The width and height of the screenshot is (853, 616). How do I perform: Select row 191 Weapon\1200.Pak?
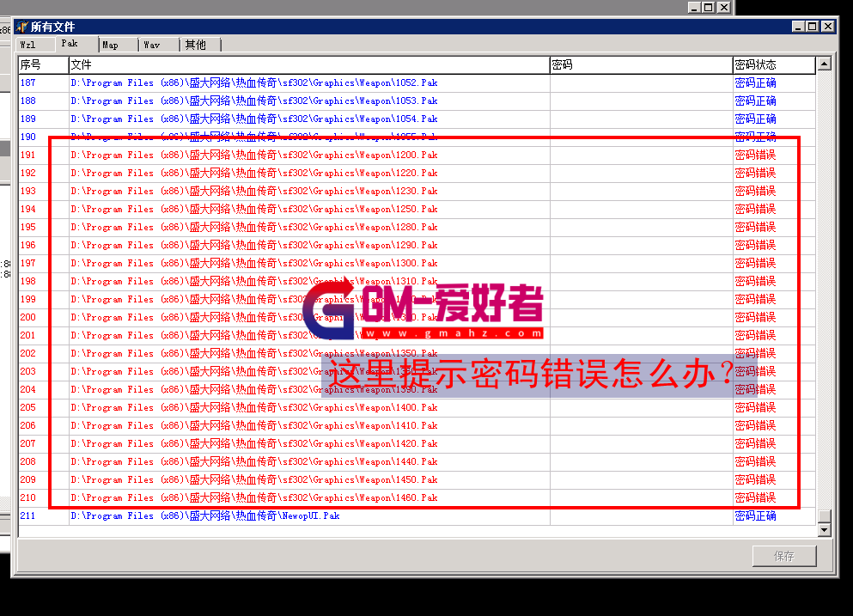click(x=417, y=156)
